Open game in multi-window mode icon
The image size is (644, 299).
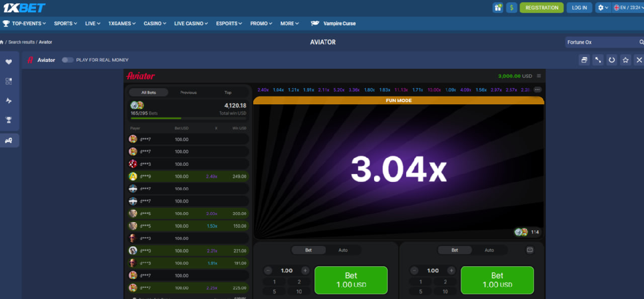pyautogui.click(x=584, y=60)
